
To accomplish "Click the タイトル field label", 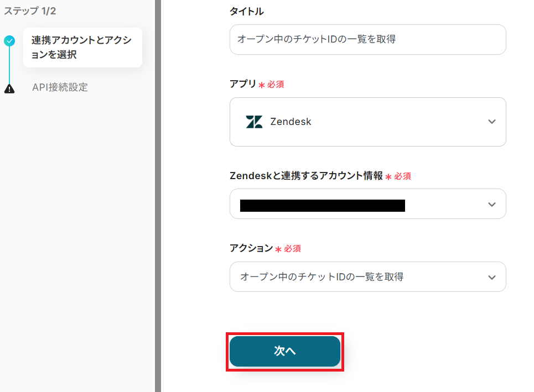I will pyautogui.click(x=247, y=12).
